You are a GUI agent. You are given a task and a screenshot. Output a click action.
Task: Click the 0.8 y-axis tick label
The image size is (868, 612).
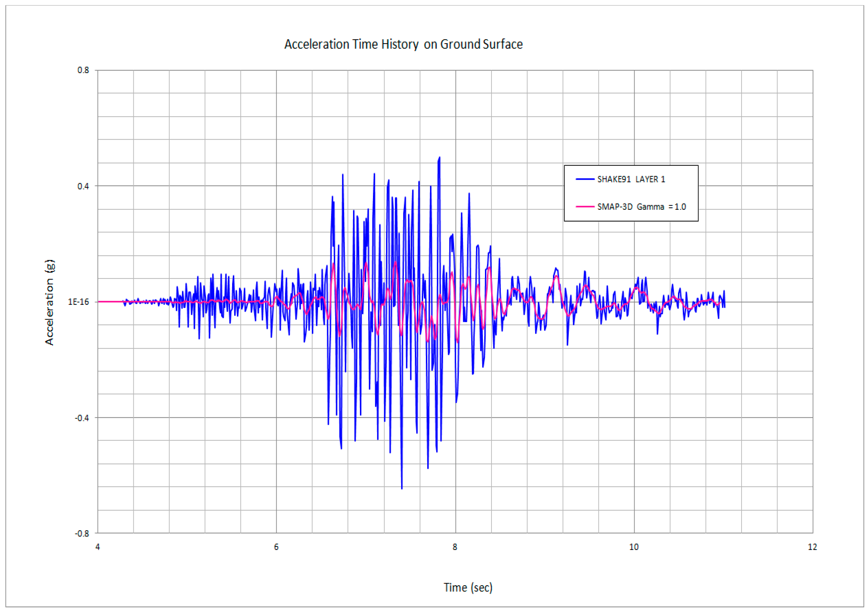83,70
